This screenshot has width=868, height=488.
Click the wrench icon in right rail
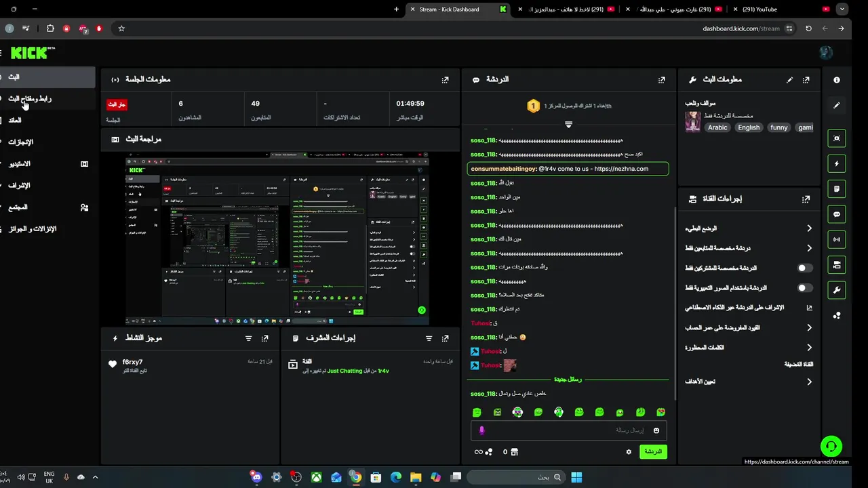click(x=837, y=290)
